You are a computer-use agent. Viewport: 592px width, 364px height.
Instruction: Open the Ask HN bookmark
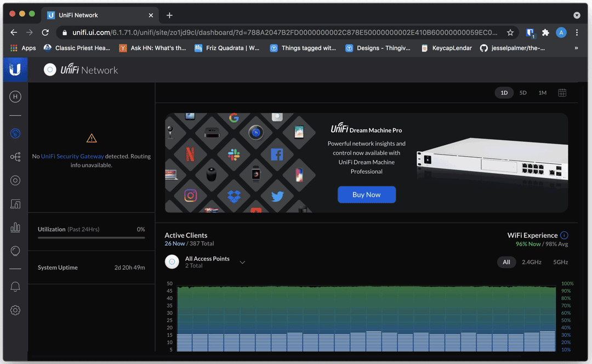152,48
